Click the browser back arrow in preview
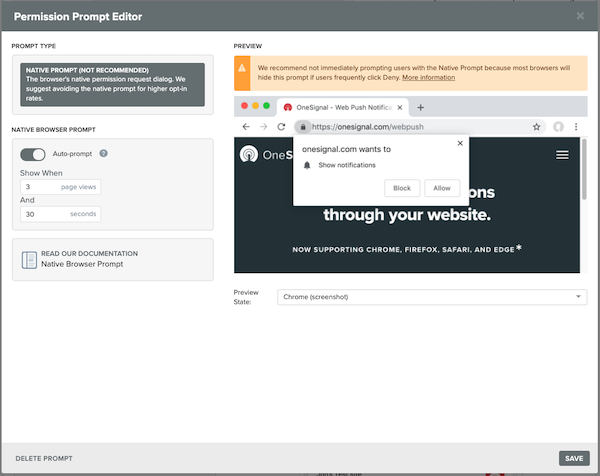Image resolution: width=600 pixels, height=476 pixels. (246, 127)
